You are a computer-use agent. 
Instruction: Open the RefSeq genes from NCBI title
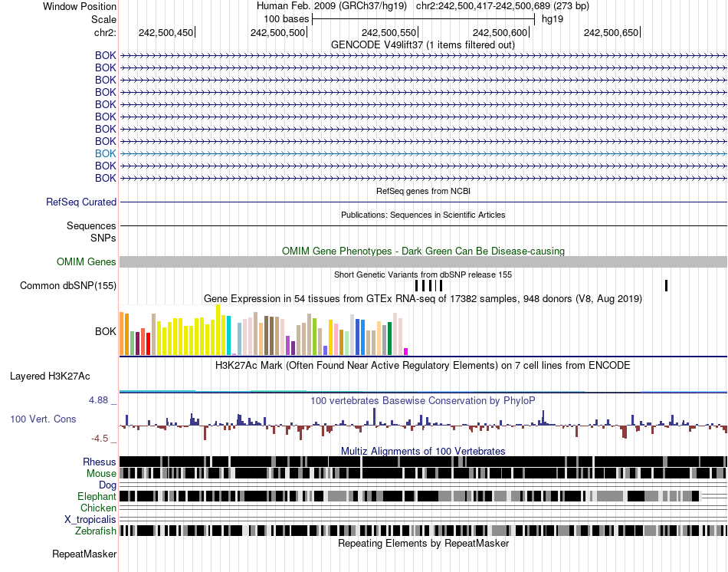click(423, 191)
